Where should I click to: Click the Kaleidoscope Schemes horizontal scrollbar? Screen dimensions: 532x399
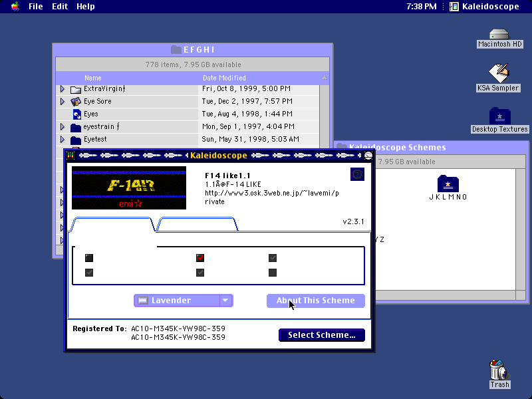coord(446,295)
